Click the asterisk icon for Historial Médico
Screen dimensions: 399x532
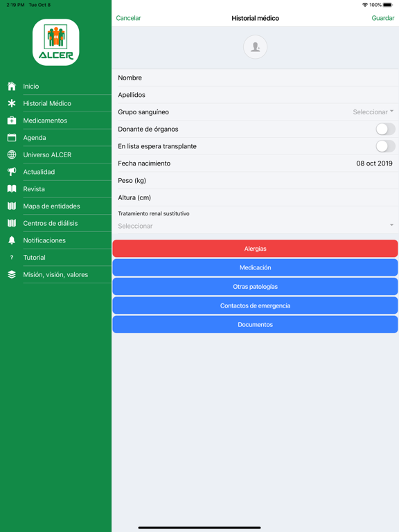pyautogui.click(x=12, y=103)
